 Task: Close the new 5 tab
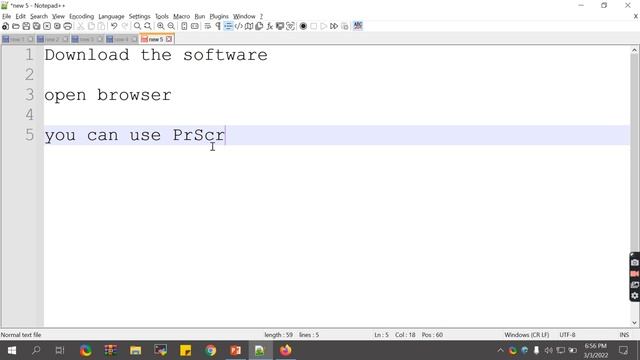tap(169, 39)
